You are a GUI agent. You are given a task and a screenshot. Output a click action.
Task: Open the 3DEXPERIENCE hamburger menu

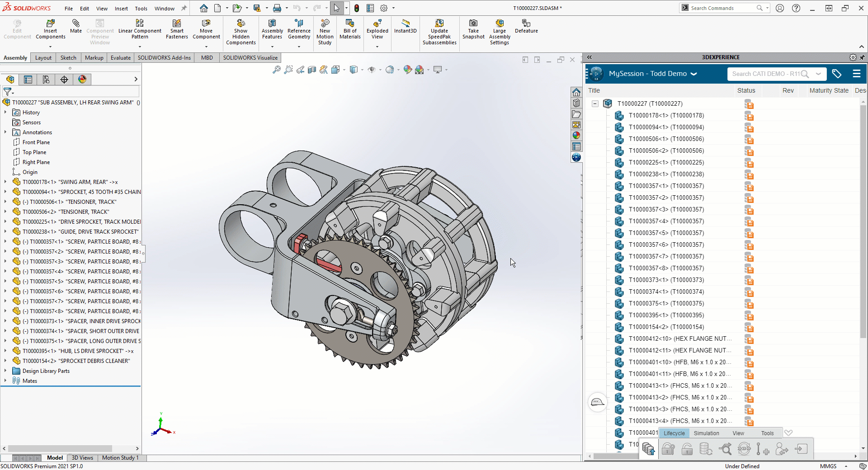pos(856,74)
